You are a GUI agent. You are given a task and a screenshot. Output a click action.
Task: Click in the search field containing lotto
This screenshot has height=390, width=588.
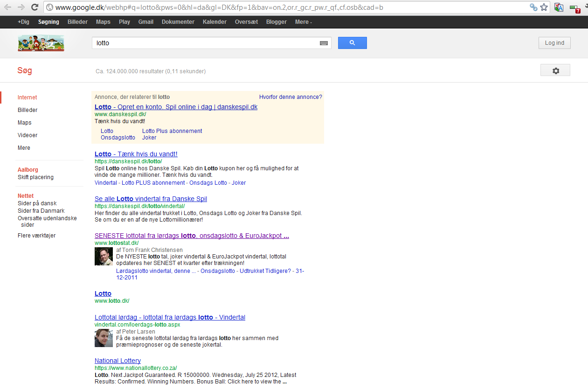click(x=205, y=43)
